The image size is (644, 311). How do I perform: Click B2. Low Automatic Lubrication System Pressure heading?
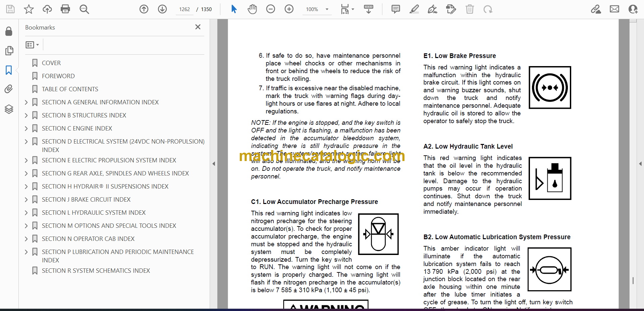click(x=497, y=237)
